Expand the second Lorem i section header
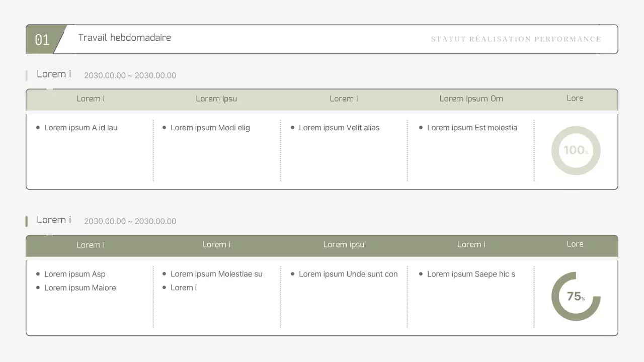644x362 pixels. tap(54, 220)
